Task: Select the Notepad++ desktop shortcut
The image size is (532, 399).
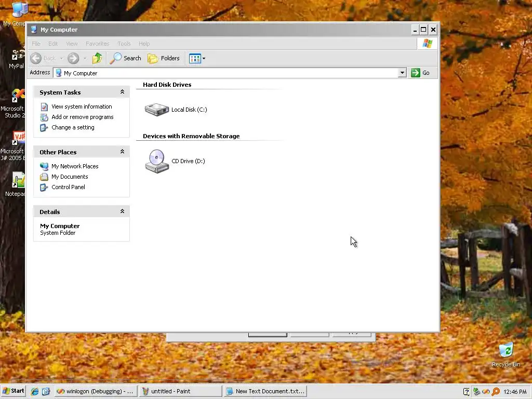Action: click(15, 184)
